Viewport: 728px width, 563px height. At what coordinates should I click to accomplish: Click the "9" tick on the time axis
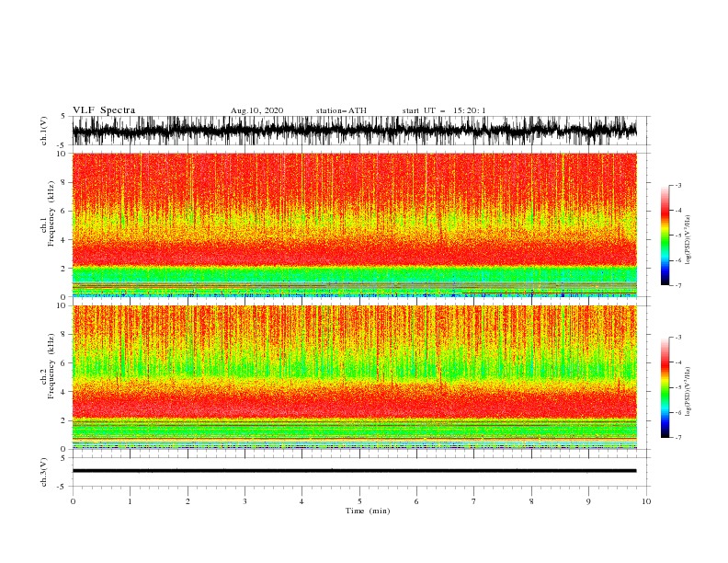tap(588, 501)
